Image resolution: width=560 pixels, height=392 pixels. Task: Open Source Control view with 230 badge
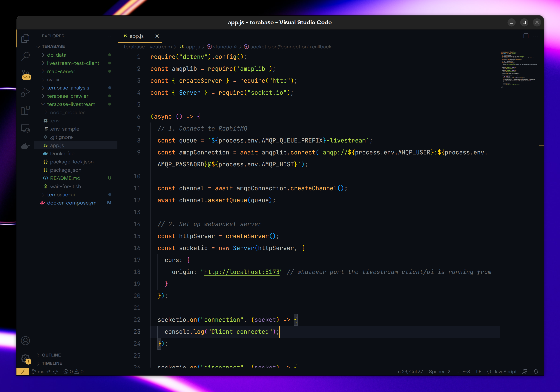tap(26, 75)
